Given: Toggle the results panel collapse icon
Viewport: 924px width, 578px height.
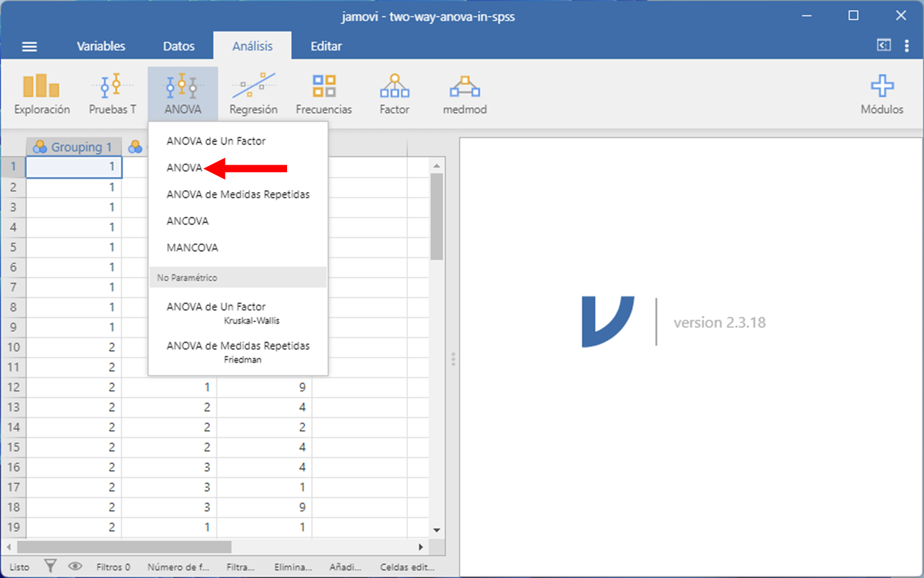Looking at the screenshot, I should coord(883,45).
